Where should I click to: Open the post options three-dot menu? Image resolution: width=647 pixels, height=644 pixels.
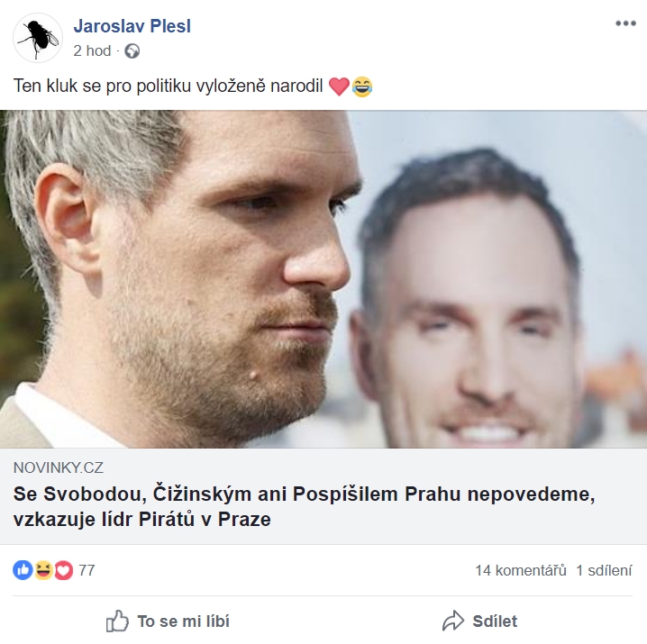pyautogui.click(x=625, y=23)
